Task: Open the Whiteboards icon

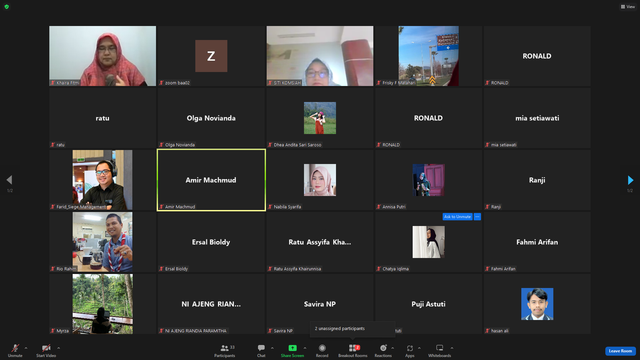Action: click(440, 348)
